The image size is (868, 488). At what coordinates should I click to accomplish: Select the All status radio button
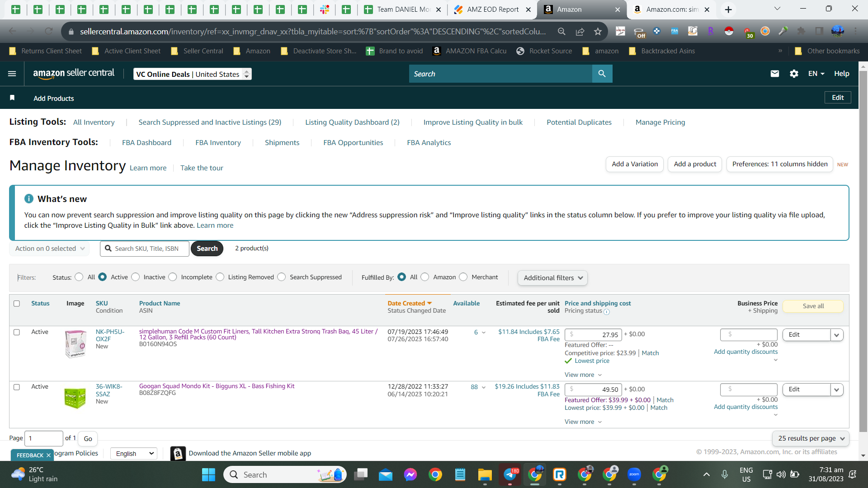79,277
